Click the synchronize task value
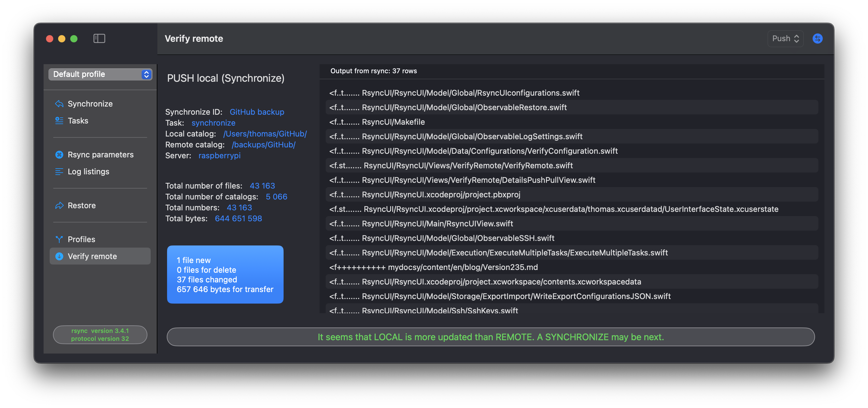The image size is (868, 408). (213, 123)
